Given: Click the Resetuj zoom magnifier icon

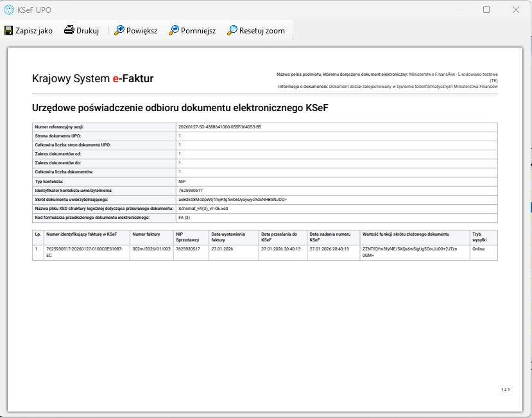Looking at the screenshot, I should coord(232,30).
